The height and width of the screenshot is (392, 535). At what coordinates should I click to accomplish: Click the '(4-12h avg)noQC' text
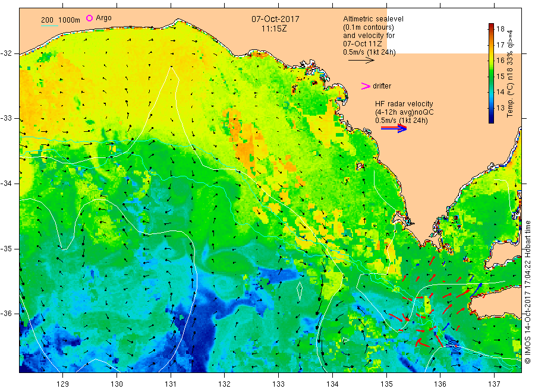click(404, 112)
